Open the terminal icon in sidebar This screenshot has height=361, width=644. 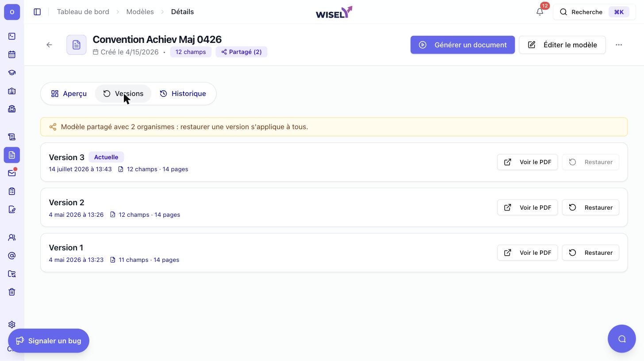pos(12,36)
